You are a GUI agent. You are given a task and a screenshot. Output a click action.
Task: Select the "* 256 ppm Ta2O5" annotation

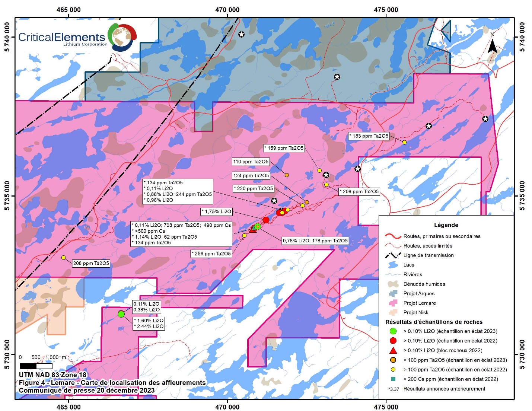211,254
